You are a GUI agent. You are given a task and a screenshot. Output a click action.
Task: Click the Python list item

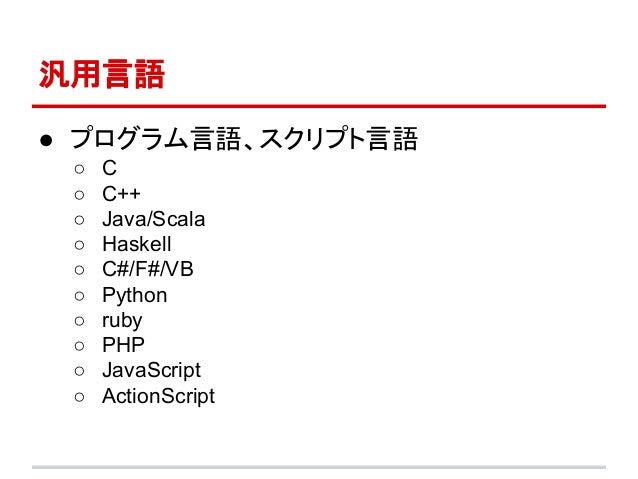pyautogui.click(x=135, y=295)
